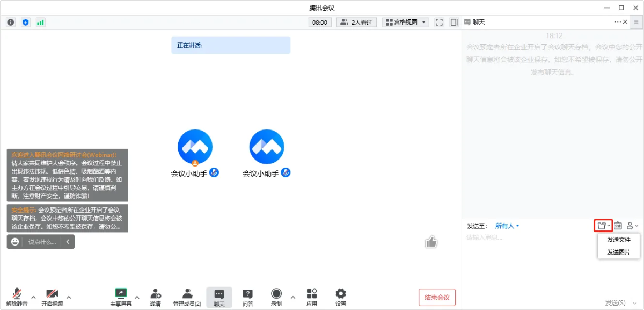644x310 pixels.
Task: Click the 请输入消息 chat input box
Action: point(553,263)
